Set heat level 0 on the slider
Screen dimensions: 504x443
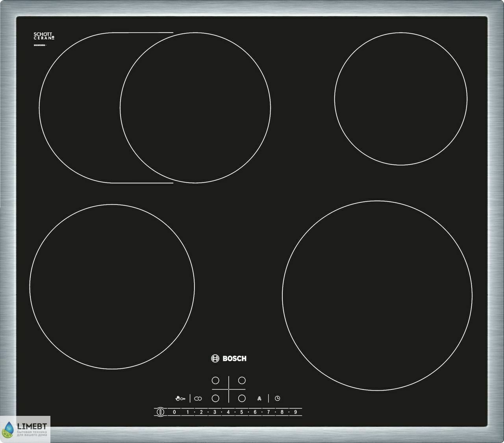[x=174, y=412]
